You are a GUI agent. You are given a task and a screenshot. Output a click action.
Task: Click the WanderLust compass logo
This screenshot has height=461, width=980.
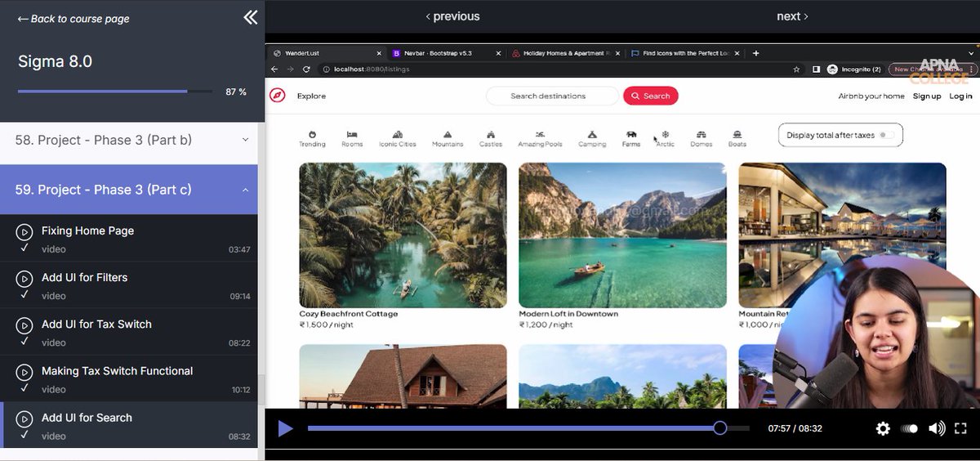point(278,96)
